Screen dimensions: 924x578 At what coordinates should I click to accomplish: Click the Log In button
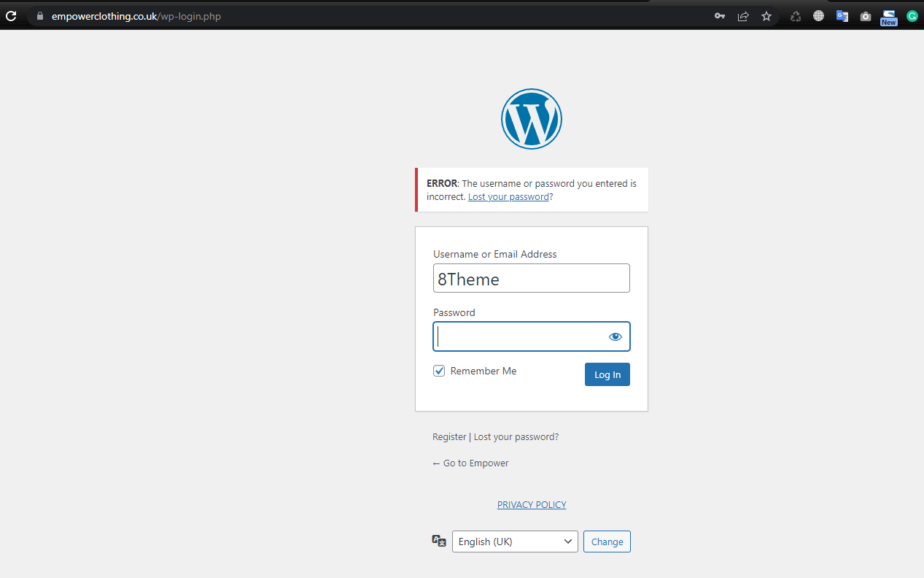click(x=607, y=374)
